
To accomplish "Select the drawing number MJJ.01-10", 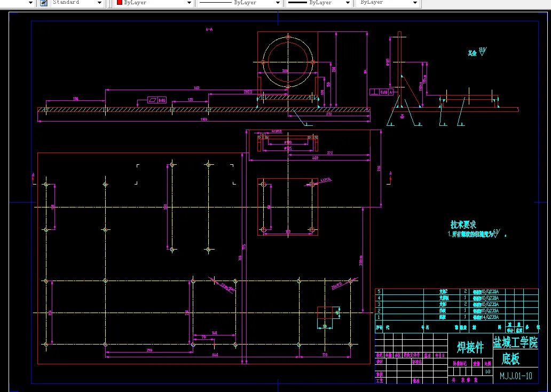I will 516,376.
